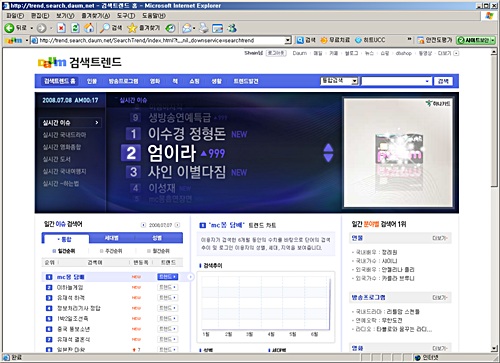Select the 일간순위 ranking option
Viewport: 500px width, 363px height.
tap(64, 251)
